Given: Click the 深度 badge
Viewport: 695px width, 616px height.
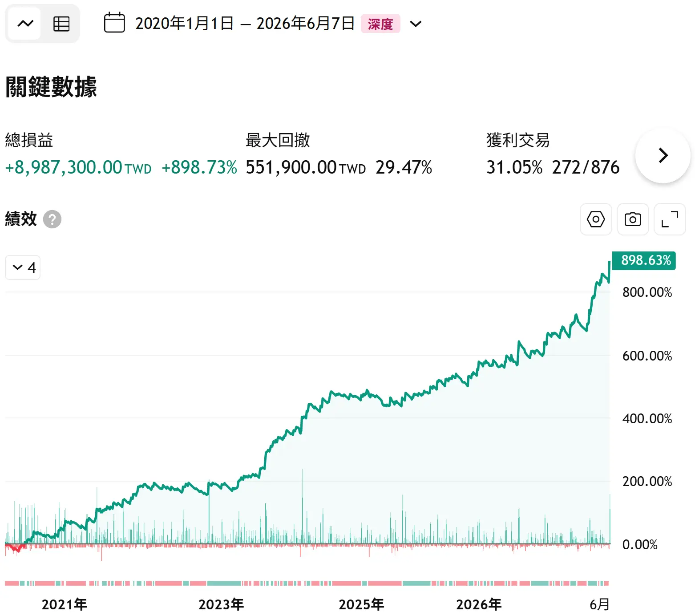Looking at the screenshot, I should [380, 24].
